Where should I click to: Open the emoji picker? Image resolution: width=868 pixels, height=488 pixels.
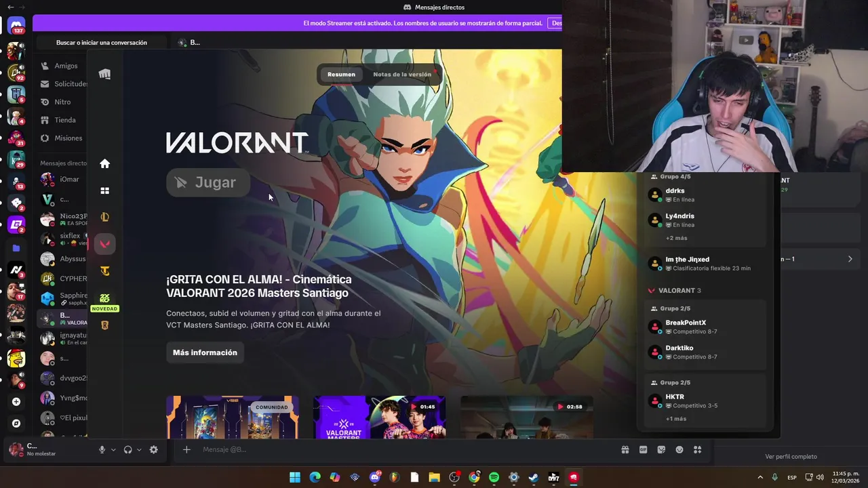[x=679, y=449]
